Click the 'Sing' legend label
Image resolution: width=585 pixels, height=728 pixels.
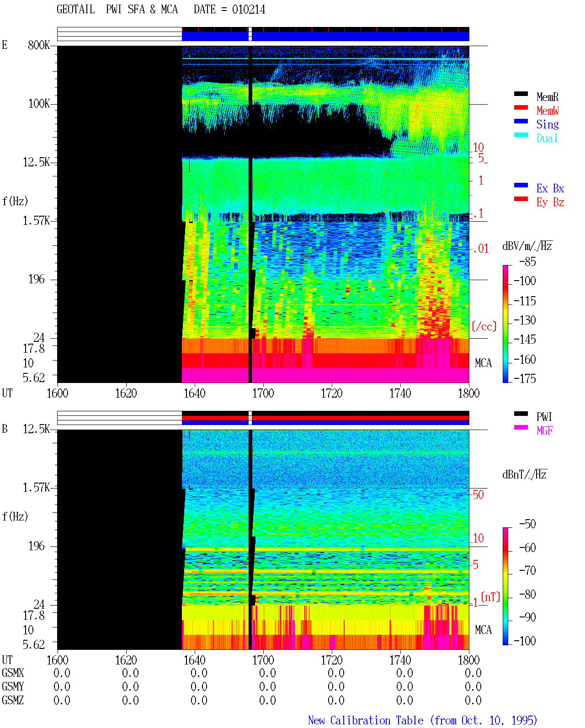tap(548, 124)
